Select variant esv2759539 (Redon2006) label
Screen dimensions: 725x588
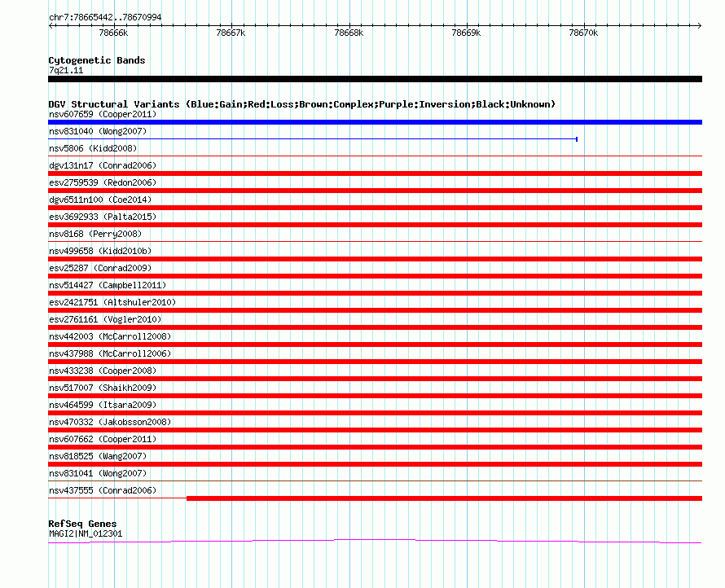(x=103, y=182)
